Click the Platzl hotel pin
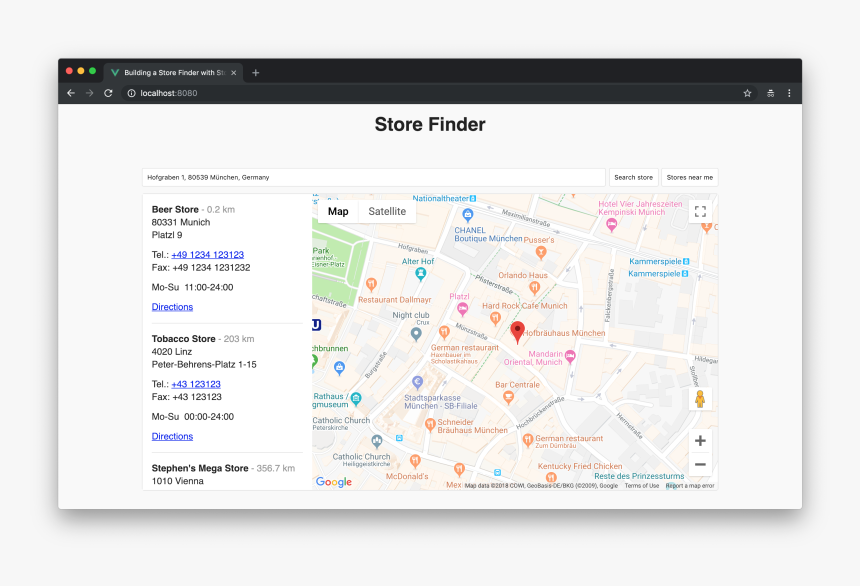The image size is (860, 586). [462, 309]
